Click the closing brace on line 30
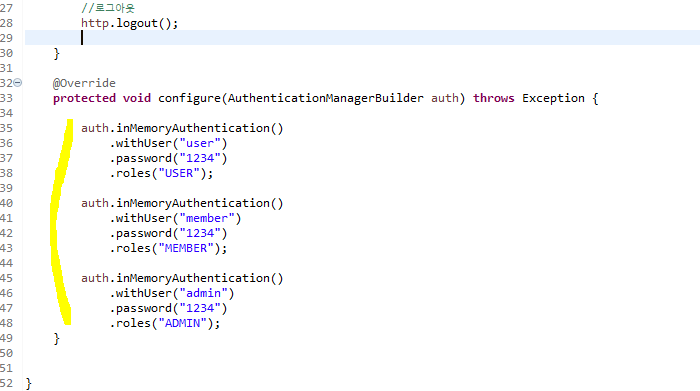Image resolution: width=700 pixels, height=391 pixels. [56, 54]
